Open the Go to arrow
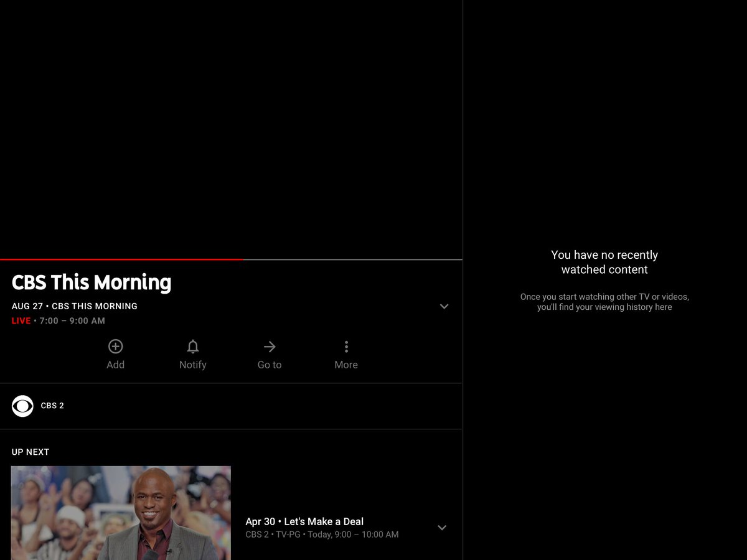Image resolution: width=747 pixels, height=560 pixels. 270,355
